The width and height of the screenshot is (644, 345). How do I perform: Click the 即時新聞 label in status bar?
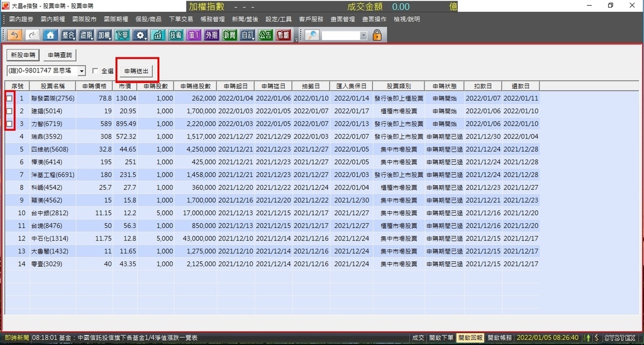click(16, 337)
